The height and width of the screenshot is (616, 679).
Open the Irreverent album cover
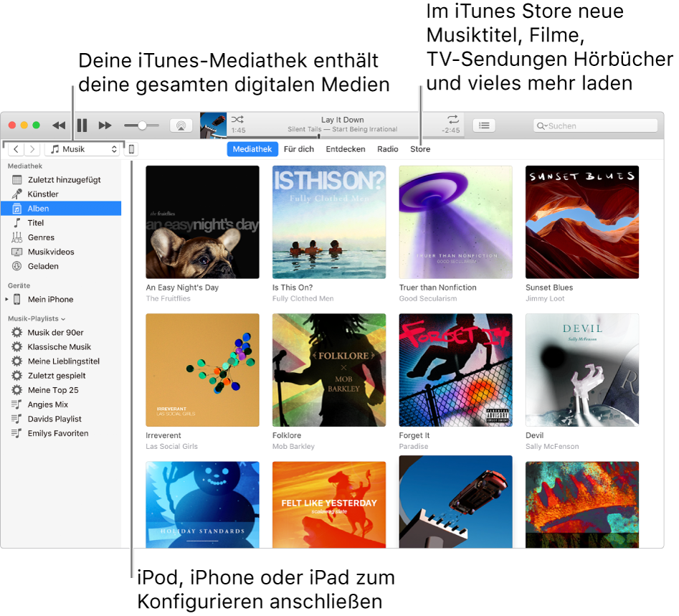202,370
